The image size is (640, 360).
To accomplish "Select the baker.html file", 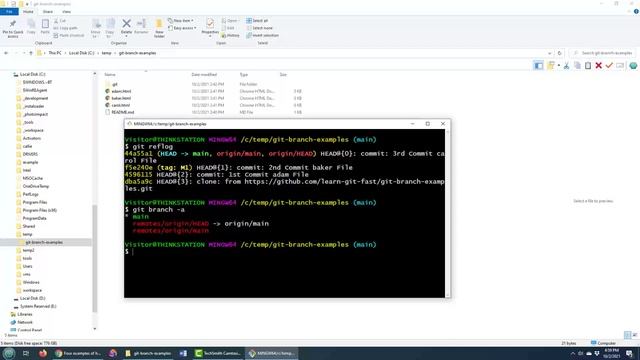I will [x=121, y=98].
